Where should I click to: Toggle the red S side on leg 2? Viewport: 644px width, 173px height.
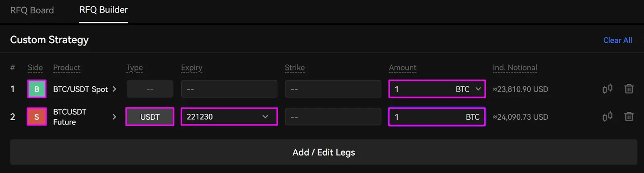37,117
